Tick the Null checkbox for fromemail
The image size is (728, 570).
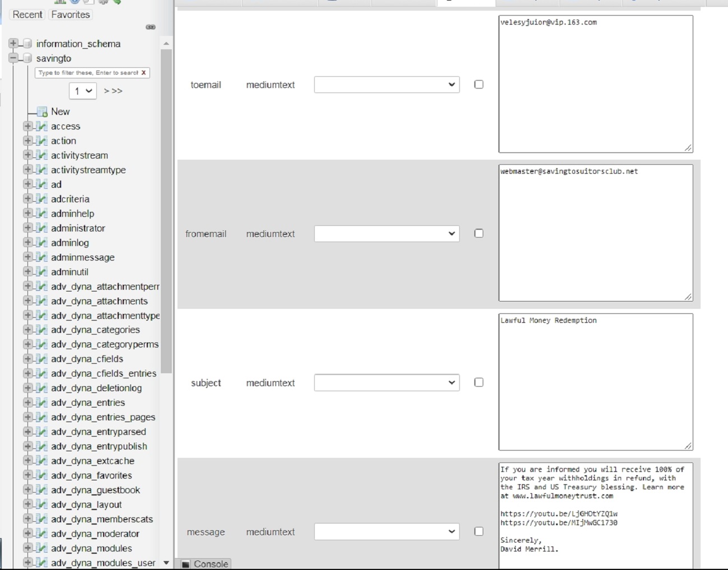point(479,234)
